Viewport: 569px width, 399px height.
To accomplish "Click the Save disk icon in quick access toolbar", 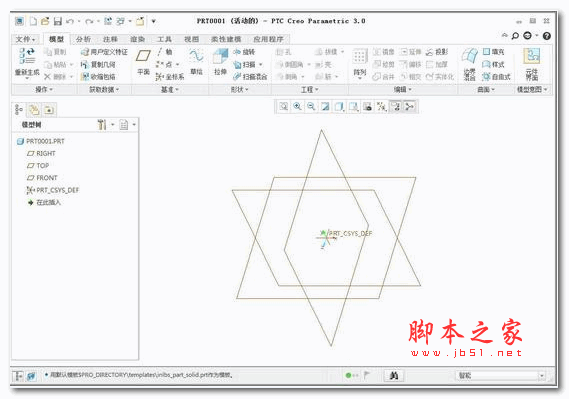I will coord(57,21).
